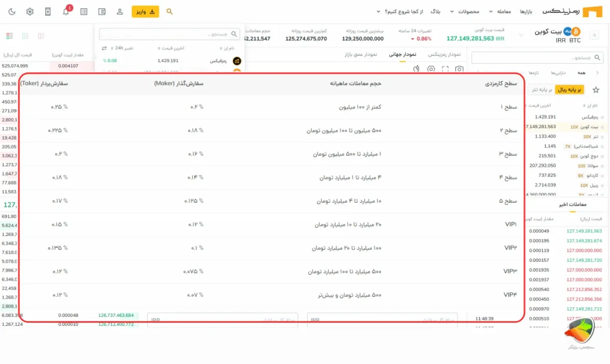Switch to dark mode via moon icon
This screenshot has width=610, height=364.
click(12, 11)
